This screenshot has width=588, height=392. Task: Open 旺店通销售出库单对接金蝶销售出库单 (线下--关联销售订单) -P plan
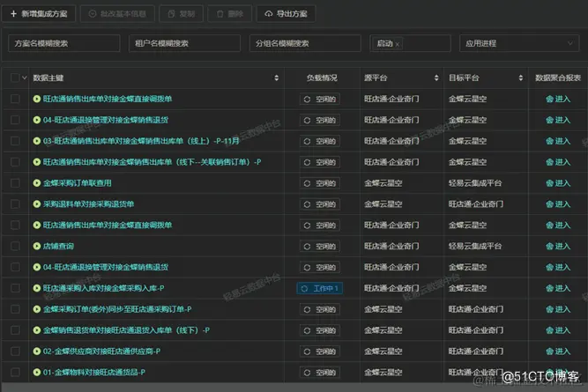click(153, 162)
